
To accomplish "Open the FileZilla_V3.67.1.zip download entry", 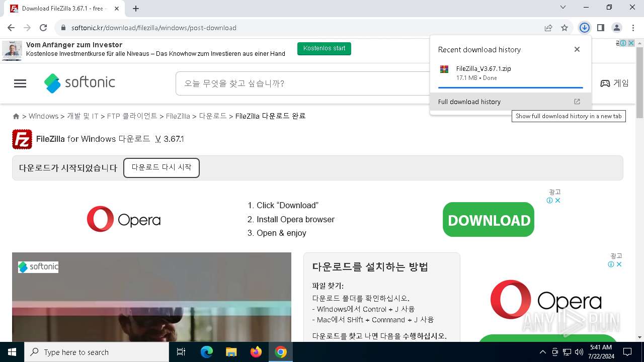I will [511, 73].
